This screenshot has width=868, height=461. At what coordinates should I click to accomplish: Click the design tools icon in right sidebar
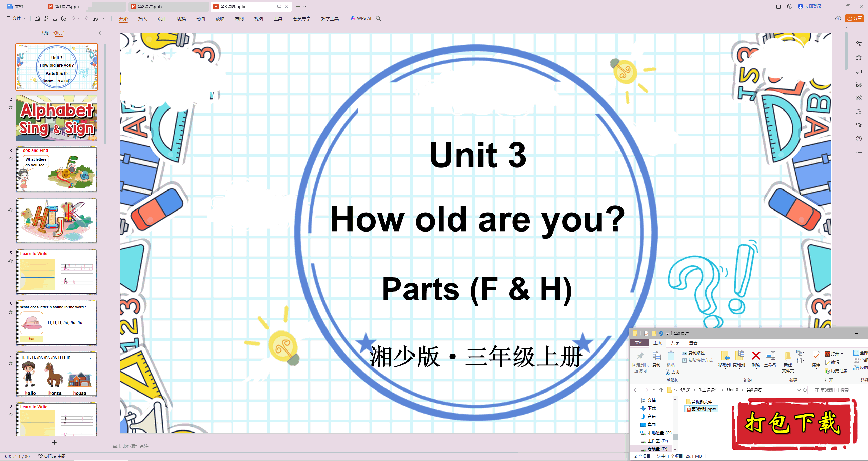click(859, 98)
